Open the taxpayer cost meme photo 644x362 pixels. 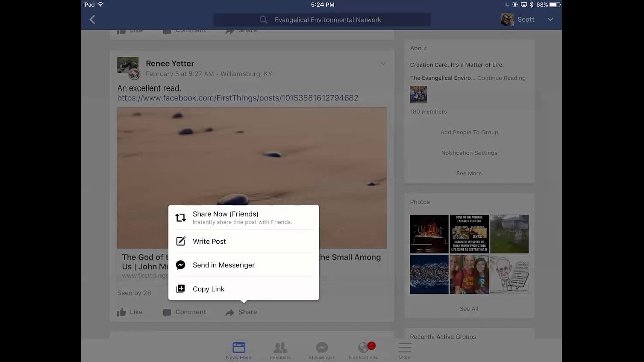point(469,234)
